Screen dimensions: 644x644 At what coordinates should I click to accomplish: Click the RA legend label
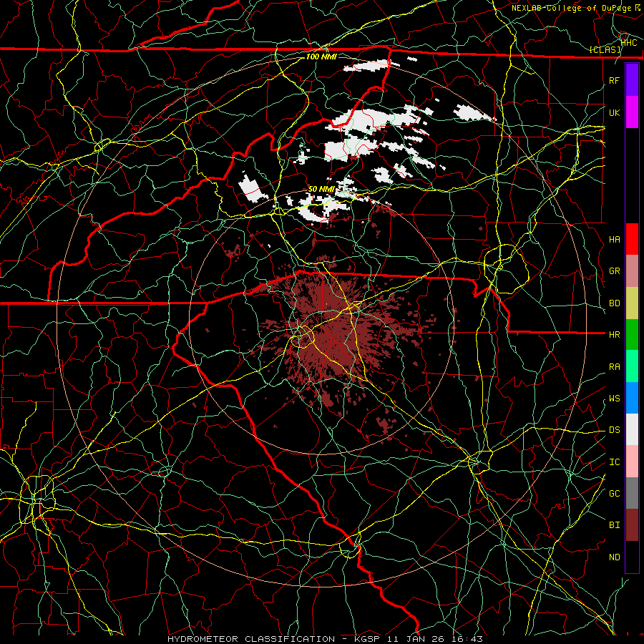click(614, 367)
